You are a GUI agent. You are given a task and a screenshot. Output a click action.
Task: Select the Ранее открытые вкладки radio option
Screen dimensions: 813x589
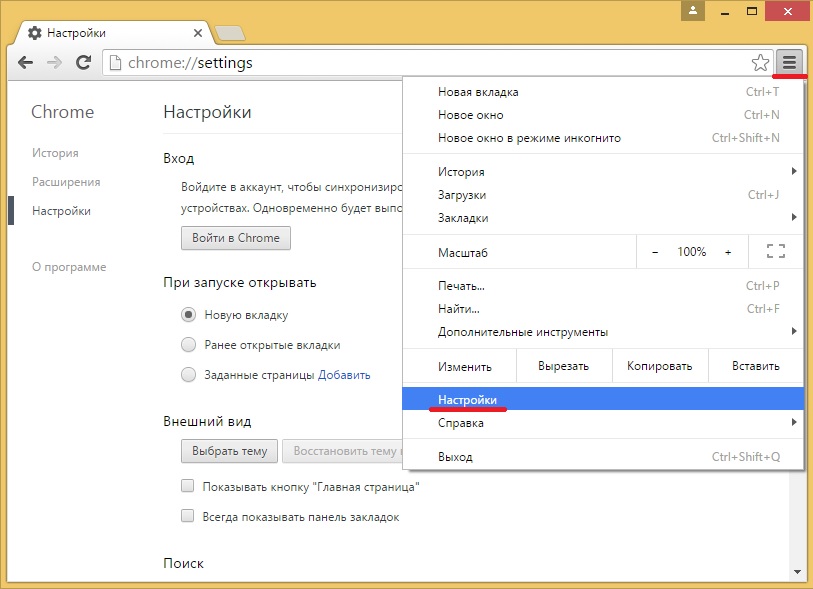(188, 345)
